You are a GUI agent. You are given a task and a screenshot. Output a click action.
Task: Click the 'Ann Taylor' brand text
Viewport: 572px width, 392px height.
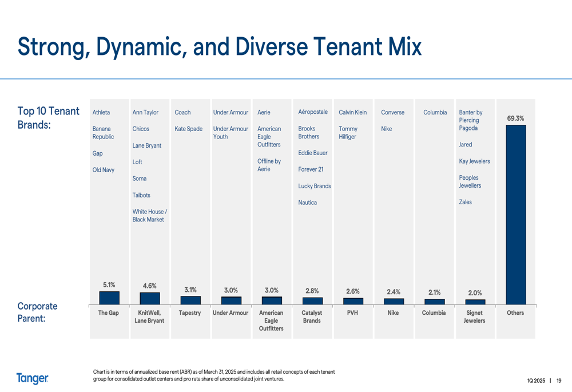pos(145,112)
